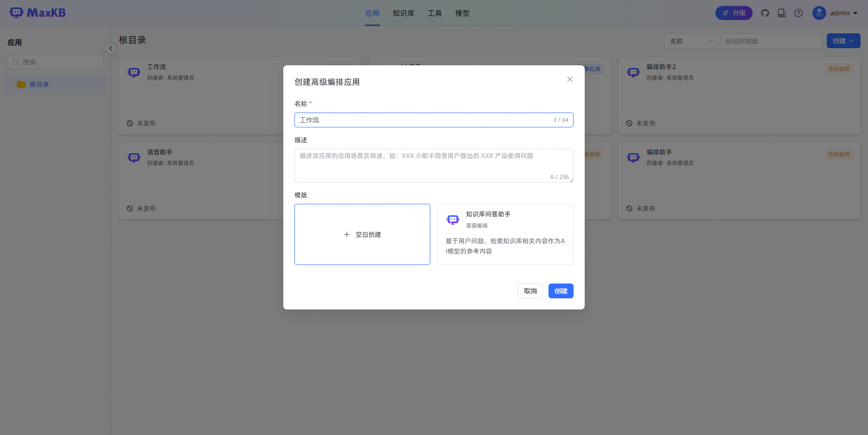The image size is (868, 435).
Task: Switch to the 工具 tab
Action: click(x=434, y=13)
